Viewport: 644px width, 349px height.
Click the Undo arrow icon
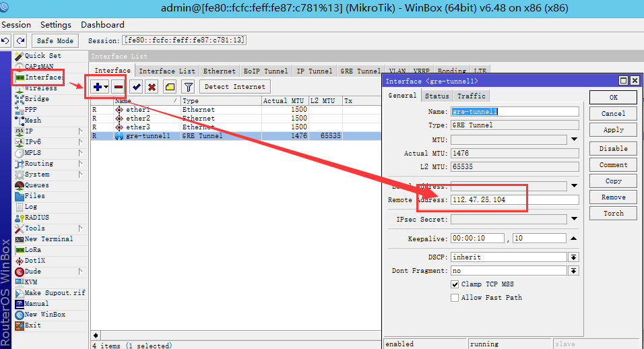[x=5, y=40]
